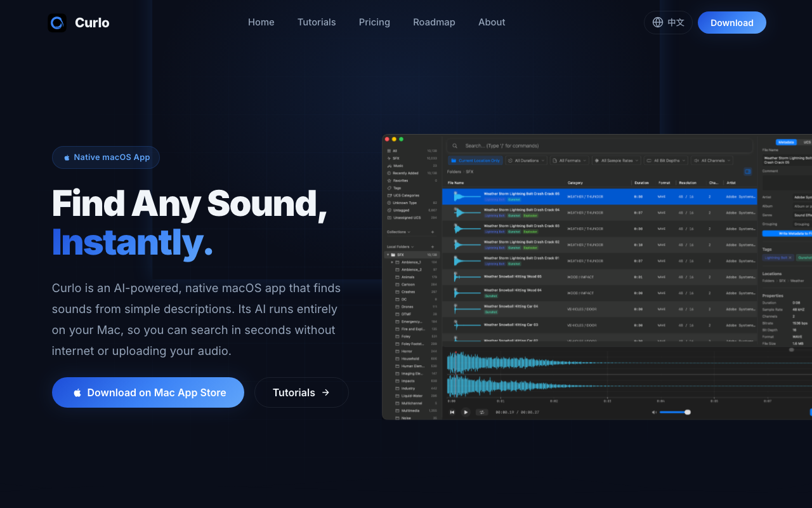Image resolution: width=812 pixels, height=508 pixels.
Task: Open About in the top navigation
Action: pos(492,22)
